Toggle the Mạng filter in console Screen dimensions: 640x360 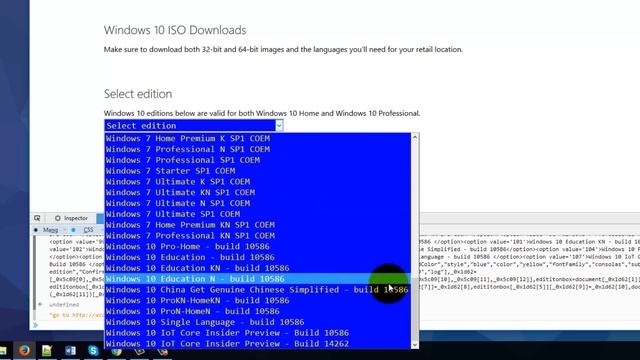[x=47, y=230]
